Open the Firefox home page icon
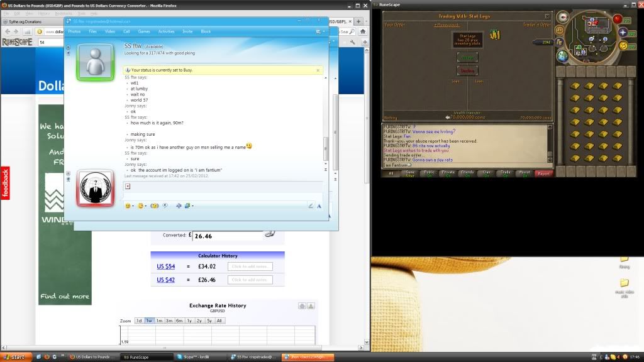This screenshot has width=644, height=362. (x=363, y=31)
